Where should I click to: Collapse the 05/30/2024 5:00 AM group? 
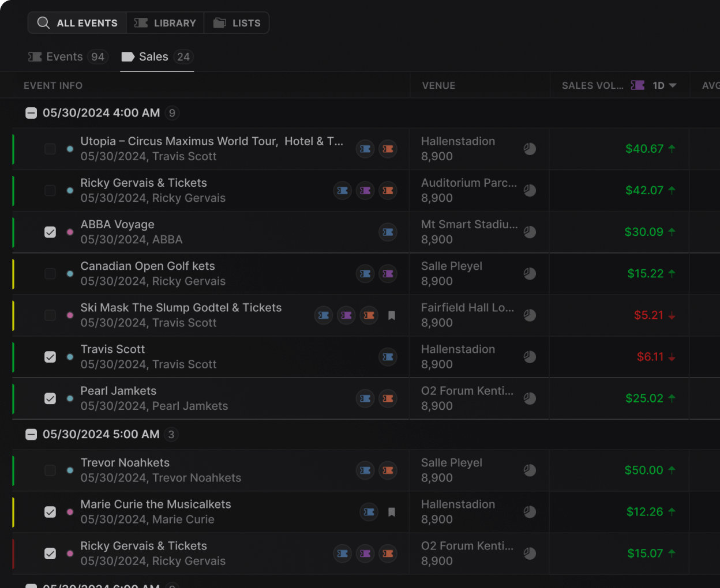31,435
